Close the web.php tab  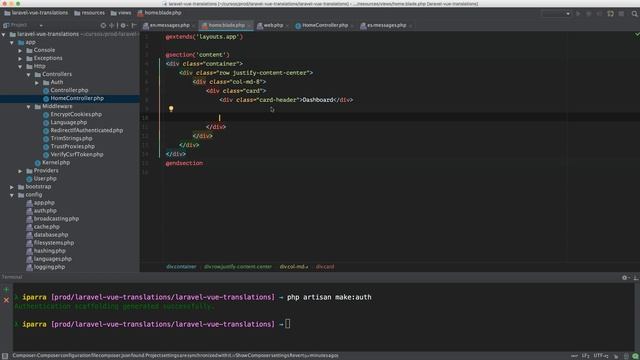coord(287,26)
